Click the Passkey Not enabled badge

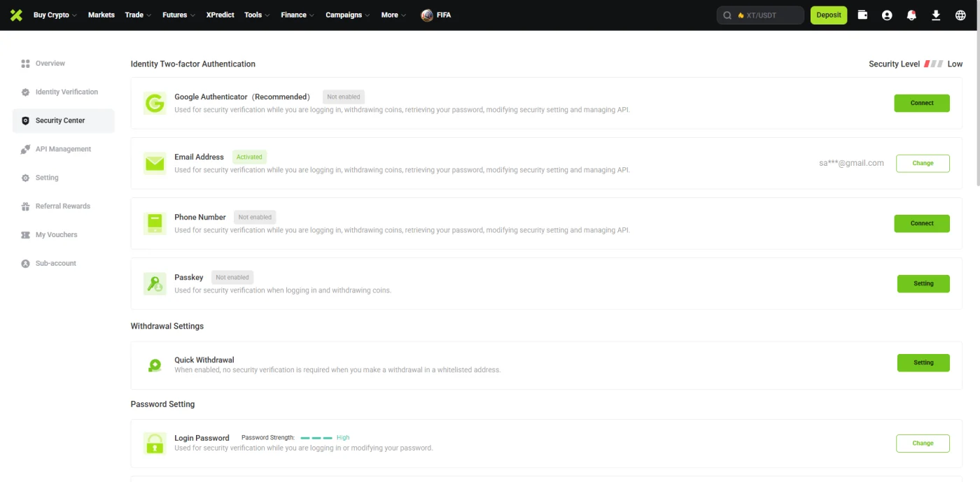click(x=232, y=278)
